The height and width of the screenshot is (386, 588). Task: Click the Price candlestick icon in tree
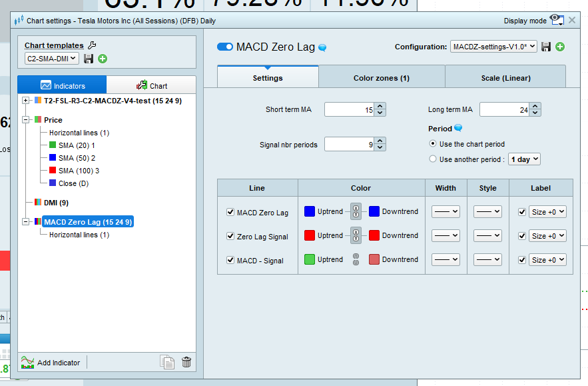coord(38,119)
